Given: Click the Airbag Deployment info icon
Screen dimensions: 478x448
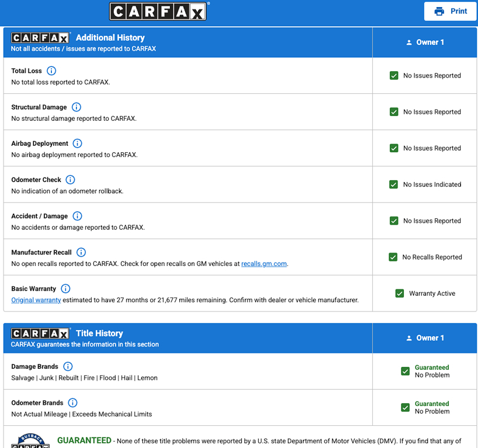Looking at the screenshot, I should pos(78,143).
